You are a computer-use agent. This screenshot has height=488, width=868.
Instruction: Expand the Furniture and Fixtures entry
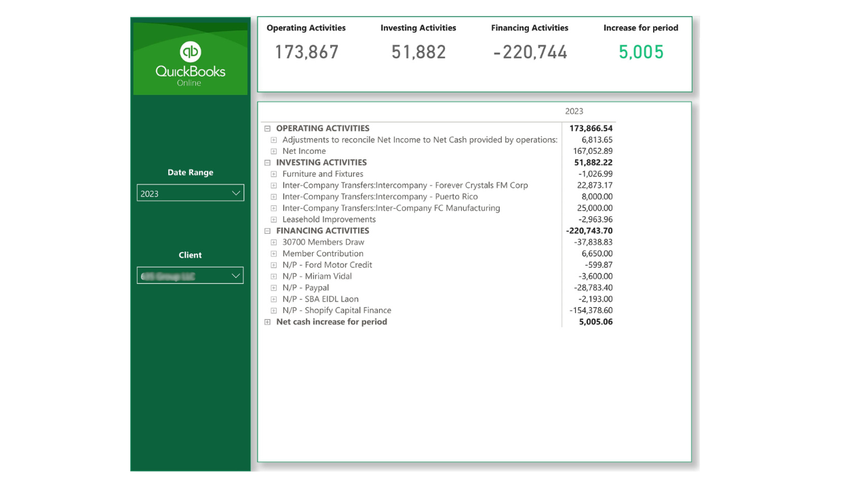tap(273, 174)
